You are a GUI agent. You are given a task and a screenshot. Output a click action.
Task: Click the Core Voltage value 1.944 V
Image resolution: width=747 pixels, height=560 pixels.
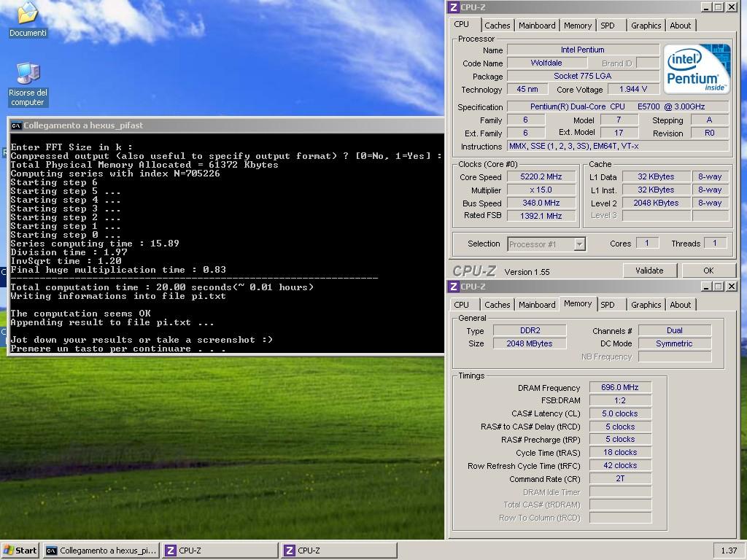pyautogui.click(x=633, y=89)
